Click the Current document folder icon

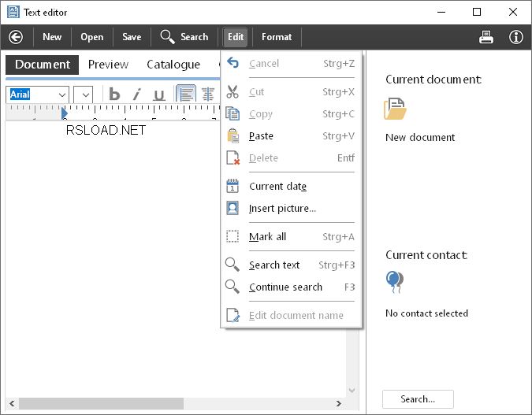[395, 109]
